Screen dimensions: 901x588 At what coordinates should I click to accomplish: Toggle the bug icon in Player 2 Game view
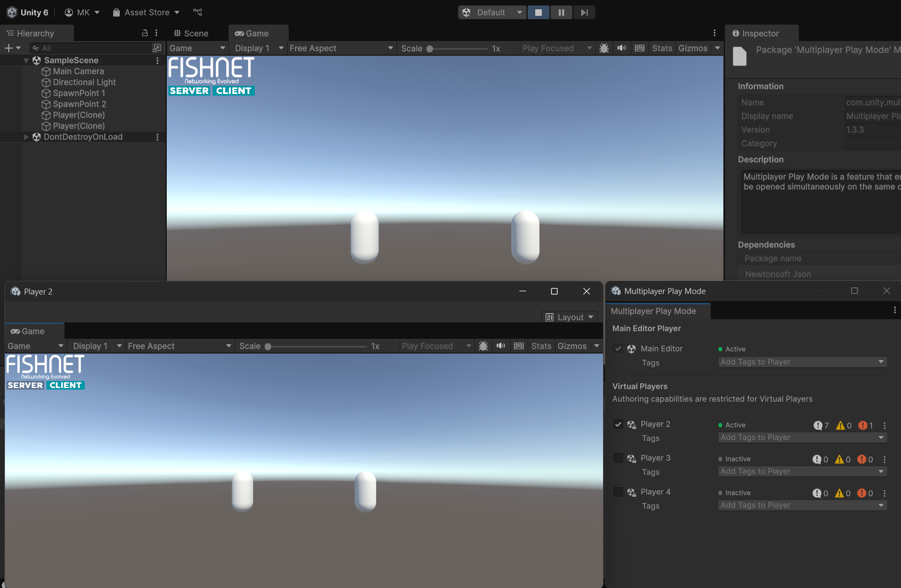(483, 346)
